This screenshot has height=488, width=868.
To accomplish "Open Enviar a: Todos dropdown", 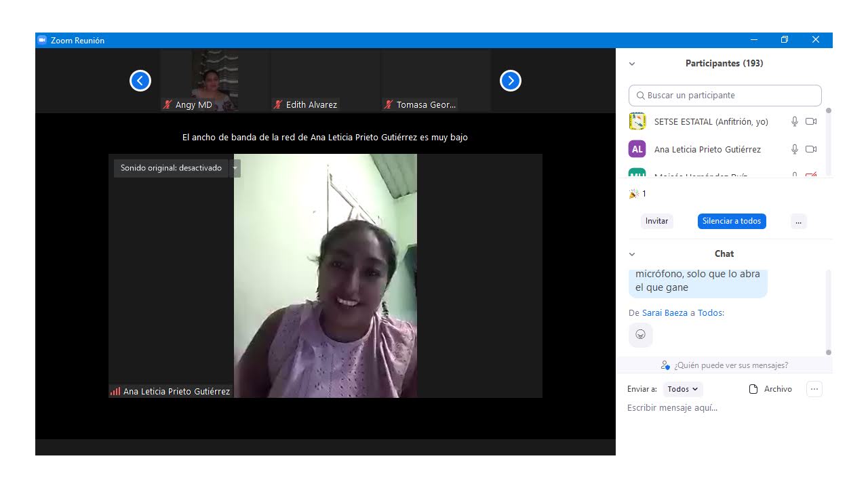I will [x=682, y=389].
